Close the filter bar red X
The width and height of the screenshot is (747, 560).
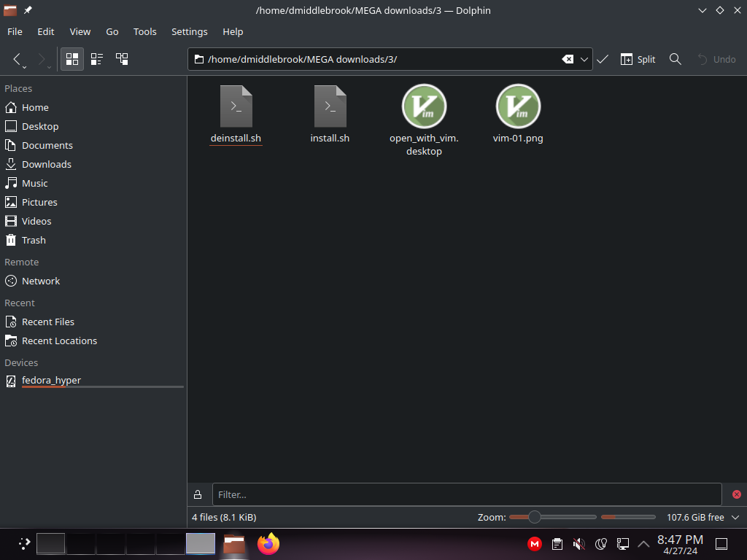tap(737, 494)
